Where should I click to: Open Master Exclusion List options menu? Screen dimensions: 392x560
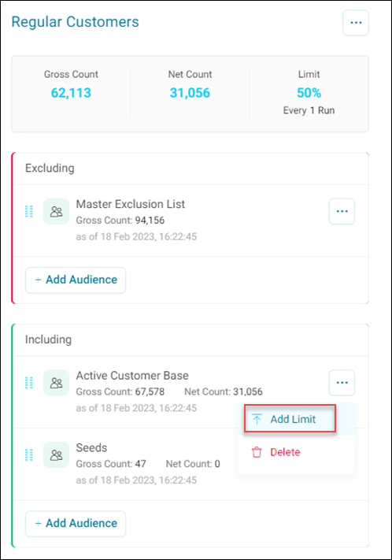[342, 211]
